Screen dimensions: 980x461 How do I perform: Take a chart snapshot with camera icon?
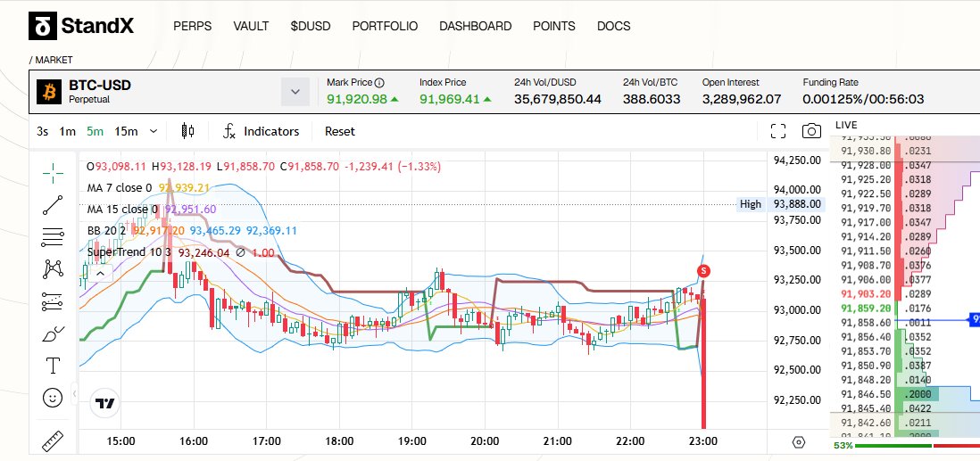click(811, 131)
